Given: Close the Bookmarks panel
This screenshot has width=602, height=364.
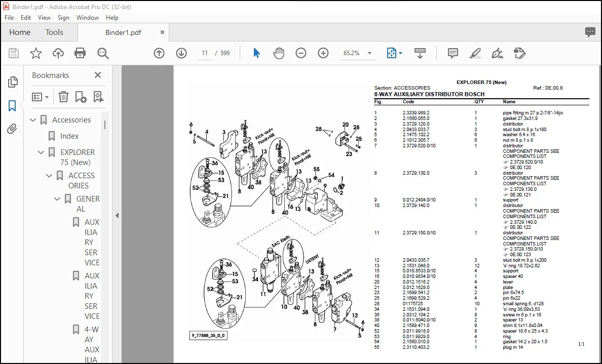Looking at the screenshot, I should click(98, 75).
